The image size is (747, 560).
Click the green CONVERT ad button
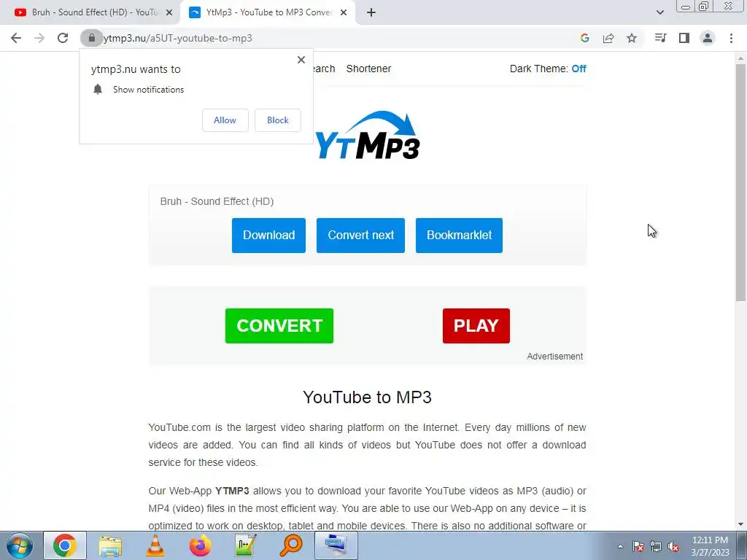[x=279, y=326]
